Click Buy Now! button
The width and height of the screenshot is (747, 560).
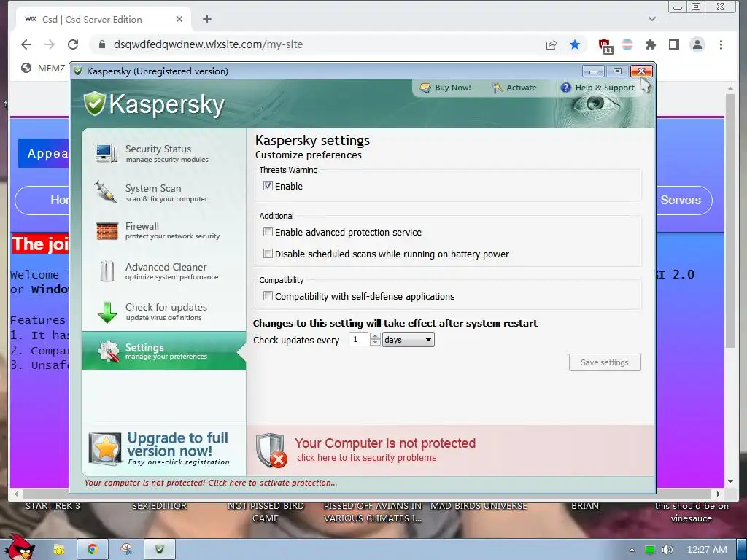coord(446,87)
